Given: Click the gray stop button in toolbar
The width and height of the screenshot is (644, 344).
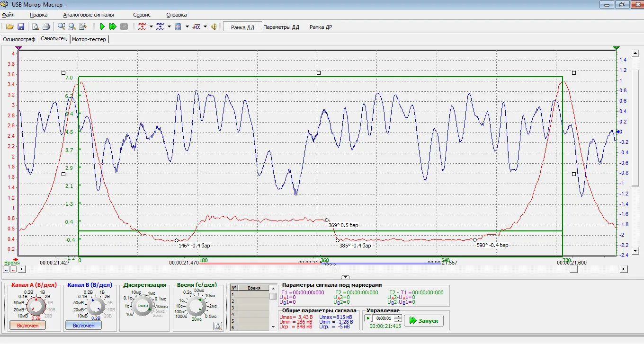Looking at the screenshot, I should pyautogui.click(x=124, y=27).
